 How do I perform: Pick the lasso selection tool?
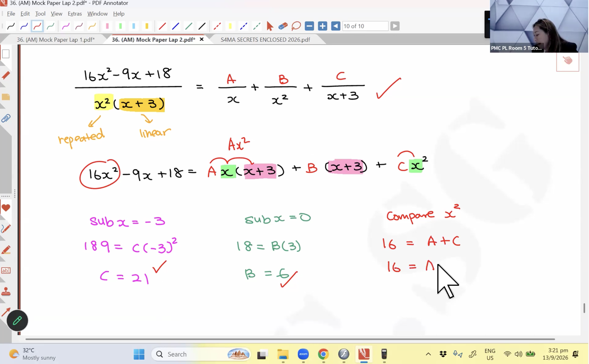296,26
